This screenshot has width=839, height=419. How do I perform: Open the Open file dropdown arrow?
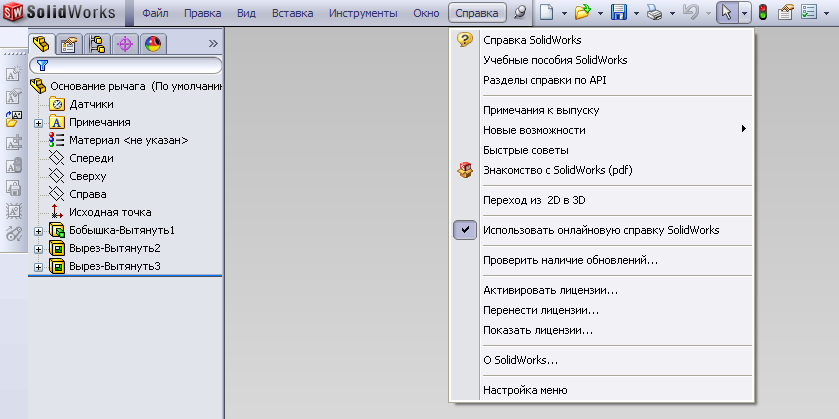pos(600,13)
